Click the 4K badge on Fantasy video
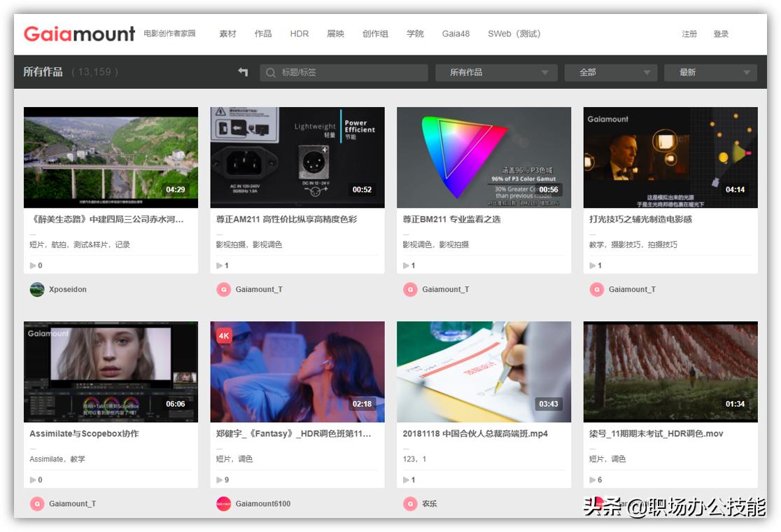The width and height of the screenshot is (781, 532). pos(224,335)
